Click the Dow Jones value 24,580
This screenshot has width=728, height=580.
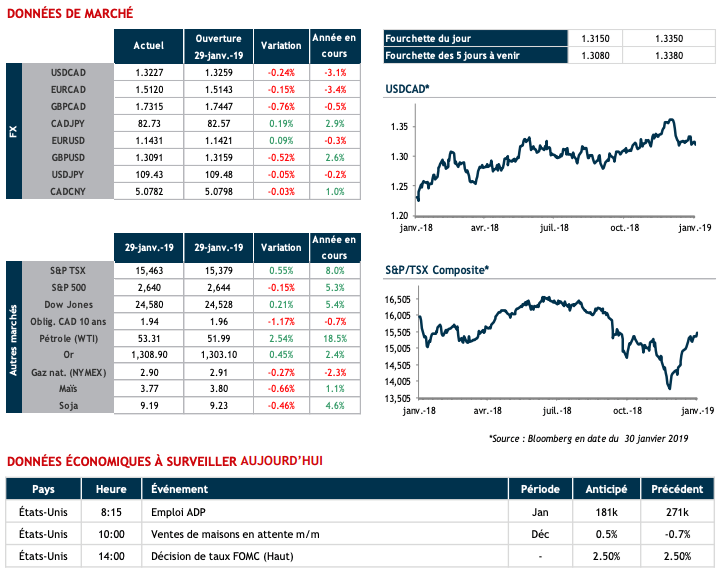tap(148, 302)
